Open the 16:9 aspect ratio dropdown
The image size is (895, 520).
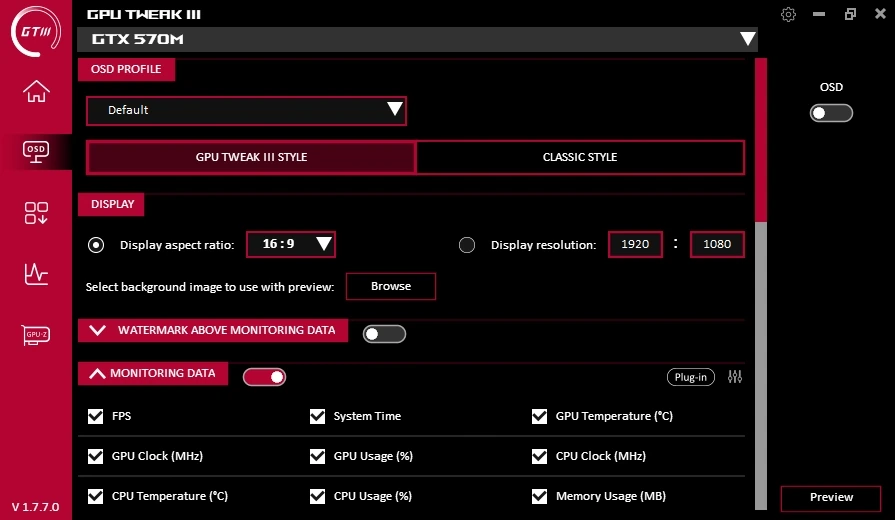click(x=291, y=244)
